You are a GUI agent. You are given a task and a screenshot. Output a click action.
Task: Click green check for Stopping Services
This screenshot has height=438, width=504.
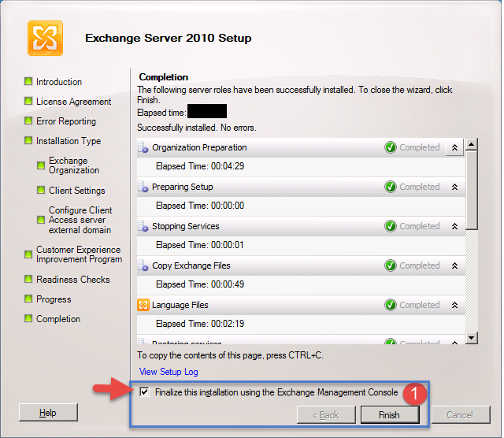pyautogui.click(x=391, y=226)
